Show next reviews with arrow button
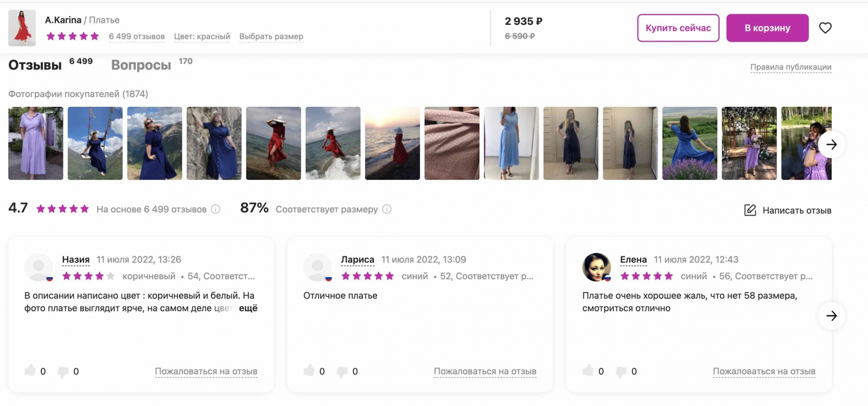The height and width of the screenshot is (406, 868). [831, 315]
